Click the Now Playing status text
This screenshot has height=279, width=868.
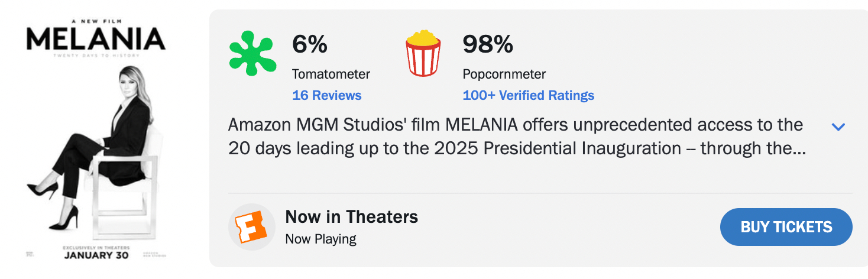[320, 239]
